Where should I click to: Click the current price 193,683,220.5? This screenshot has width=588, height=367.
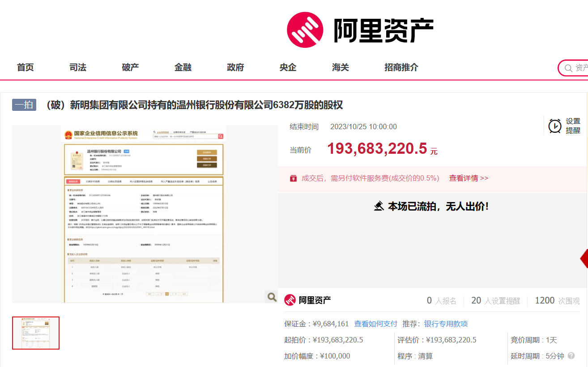coord(377,149)
